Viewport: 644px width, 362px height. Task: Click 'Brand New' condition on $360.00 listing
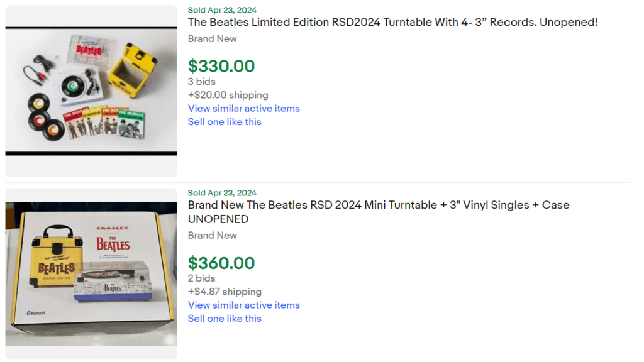[212, 235]
